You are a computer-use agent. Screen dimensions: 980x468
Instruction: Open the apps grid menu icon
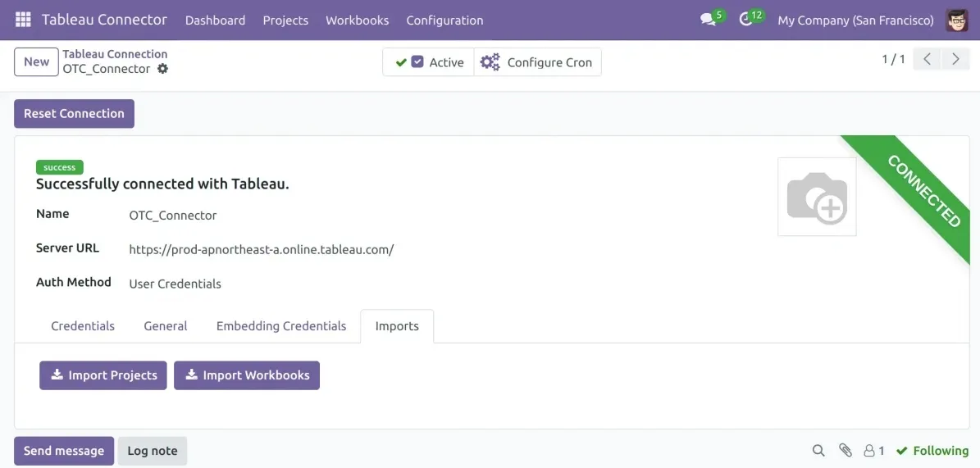point(23,20)
